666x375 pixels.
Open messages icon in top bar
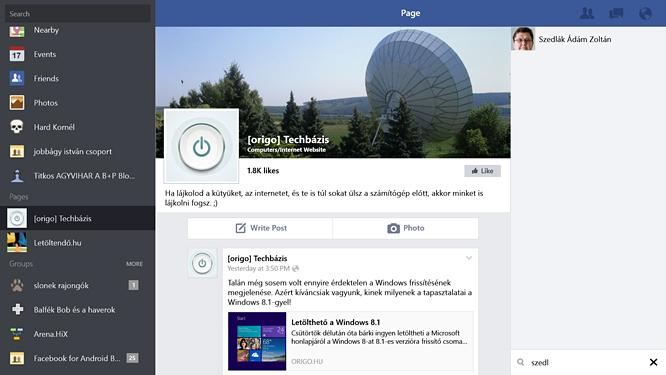(616, 13)
